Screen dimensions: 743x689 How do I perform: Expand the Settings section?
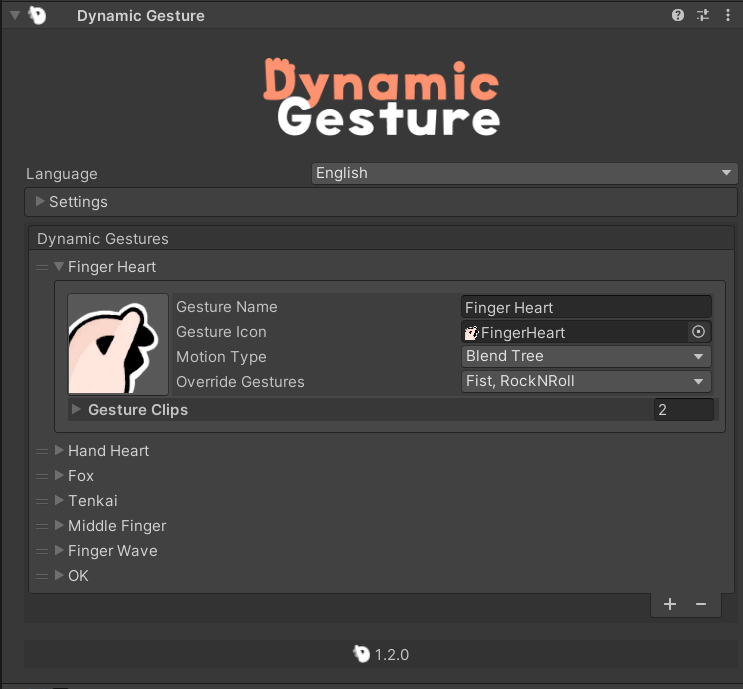[40, 202]
